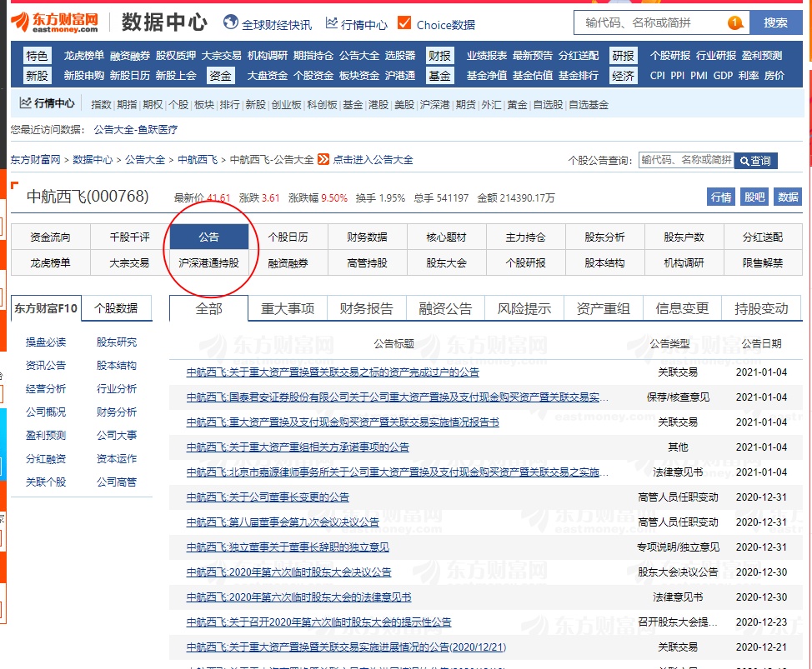Viewport: 812px width, 669px height.
Task: Open 股东研究 in sidebar
Action: pos(117,342)
